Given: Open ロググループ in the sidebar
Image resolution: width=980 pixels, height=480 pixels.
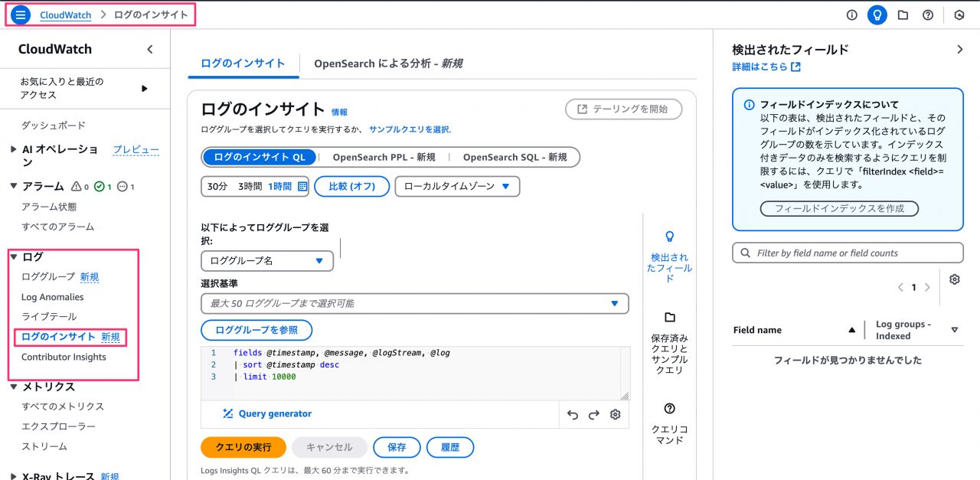Looking at the screenshot, I should (48, 277).
